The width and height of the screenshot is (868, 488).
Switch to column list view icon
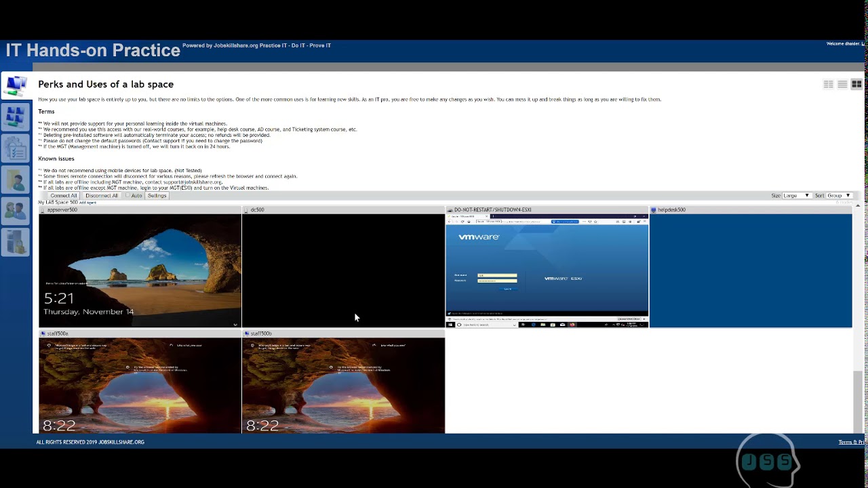pos(828,84)
